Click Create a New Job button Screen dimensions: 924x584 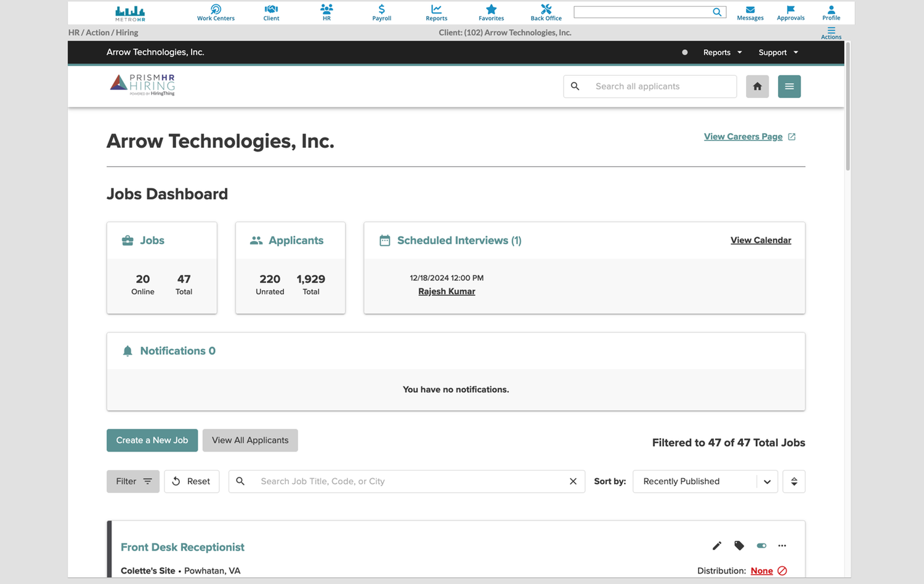click(152, 440)
